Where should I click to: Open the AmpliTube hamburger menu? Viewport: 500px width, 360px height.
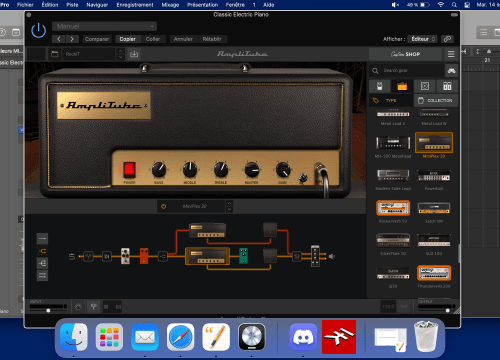click(x=451, y=54)
